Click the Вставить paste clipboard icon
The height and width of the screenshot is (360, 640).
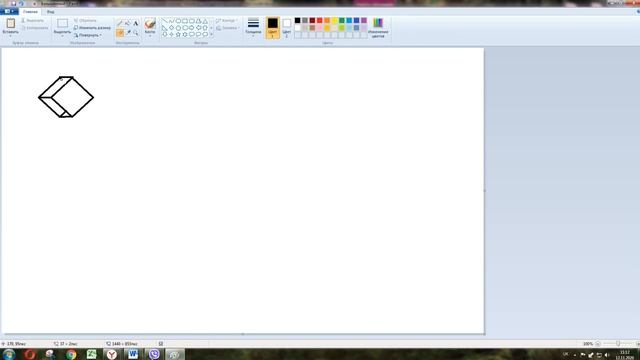[11, 23]
